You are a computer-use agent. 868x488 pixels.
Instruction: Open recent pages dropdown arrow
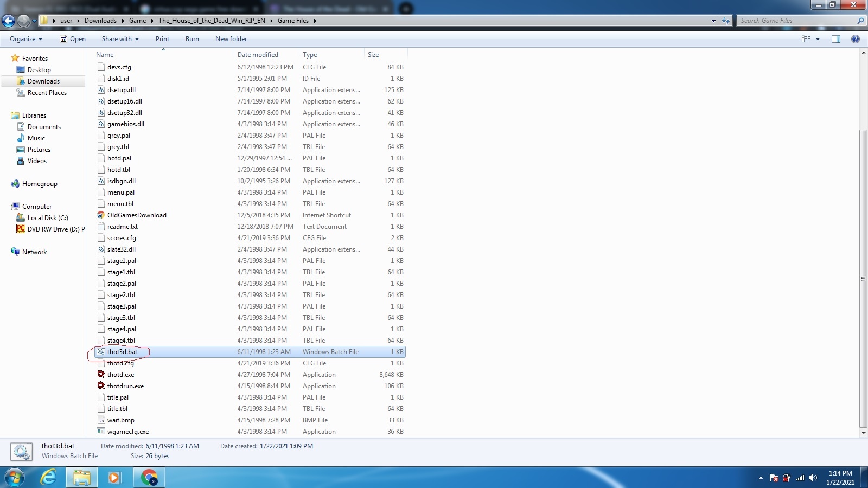(34, 21)
